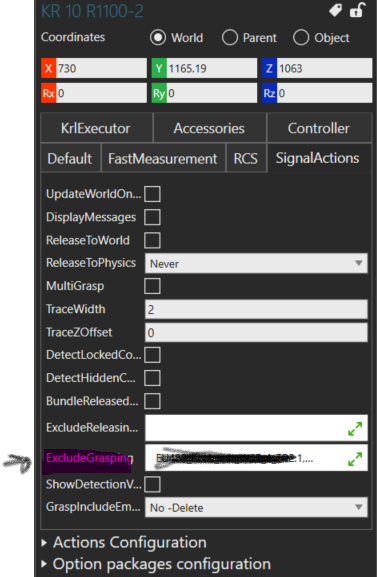Enable the ShowDetectionV... checkbox
Screen dimensions: 377x577
[x=152, y=484]
